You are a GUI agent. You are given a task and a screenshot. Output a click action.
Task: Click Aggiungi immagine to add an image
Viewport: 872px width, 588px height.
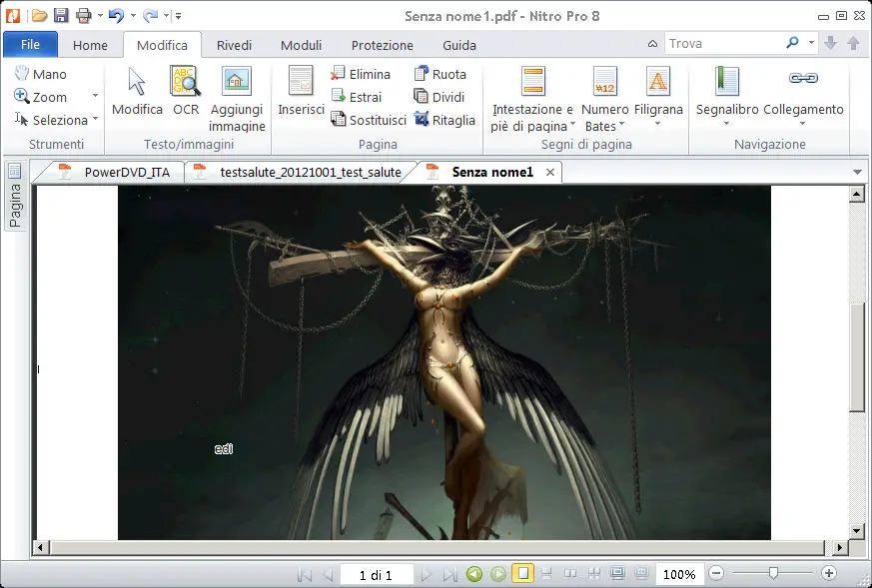[237, 99]
